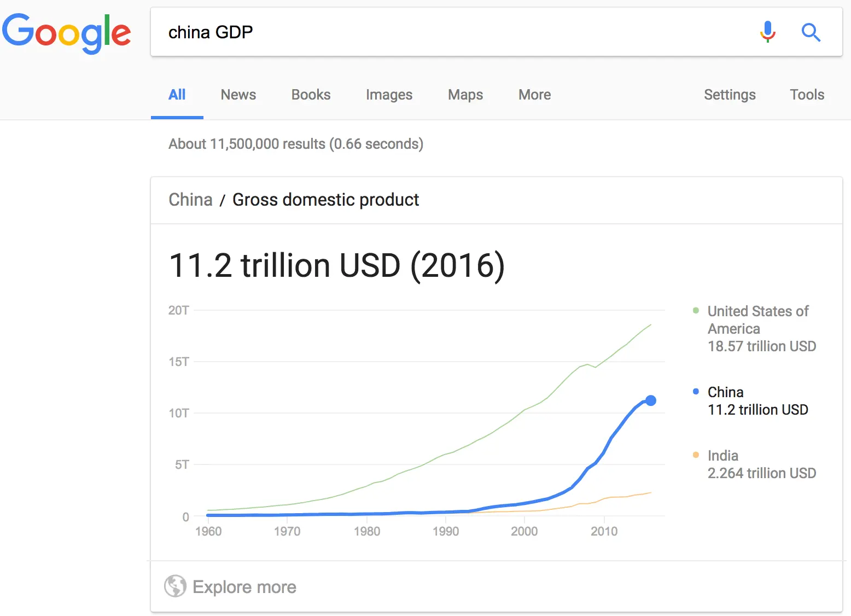
Task: Switch to the Images tab
Action: (389, 95)
